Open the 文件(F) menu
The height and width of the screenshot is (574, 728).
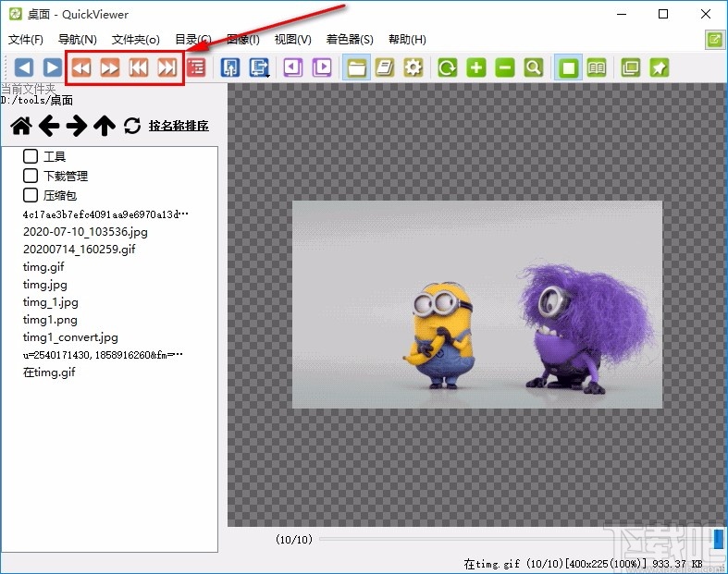[x=26, y=40]
